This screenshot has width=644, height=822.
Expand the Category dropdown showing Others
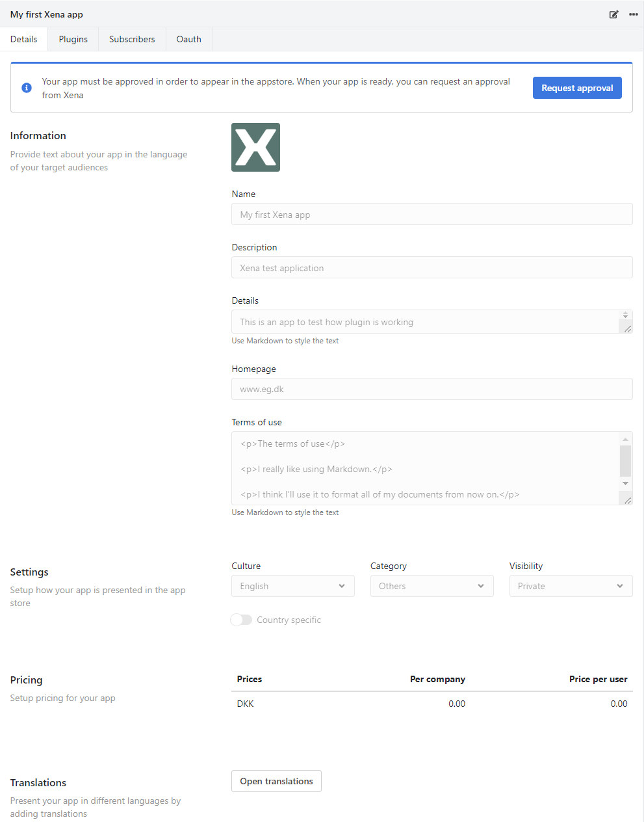pos(431,586)
